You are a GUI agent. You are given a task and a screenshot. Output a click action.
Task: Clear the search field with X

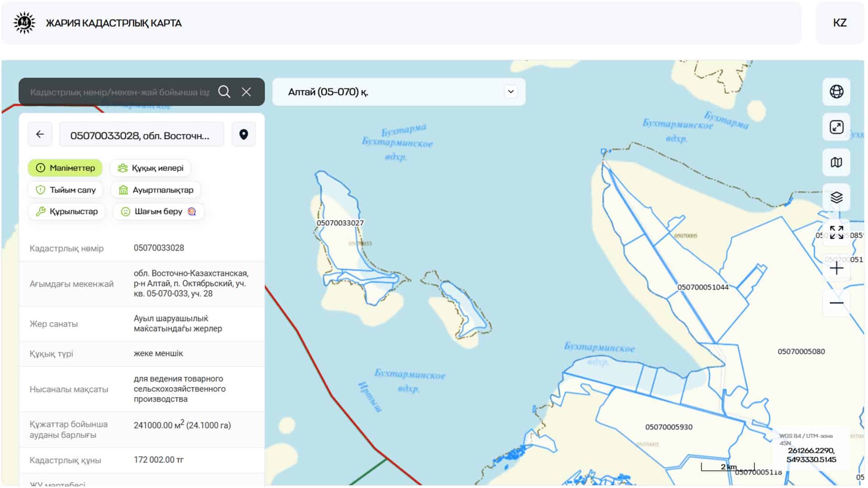click(x=246, y=92)
